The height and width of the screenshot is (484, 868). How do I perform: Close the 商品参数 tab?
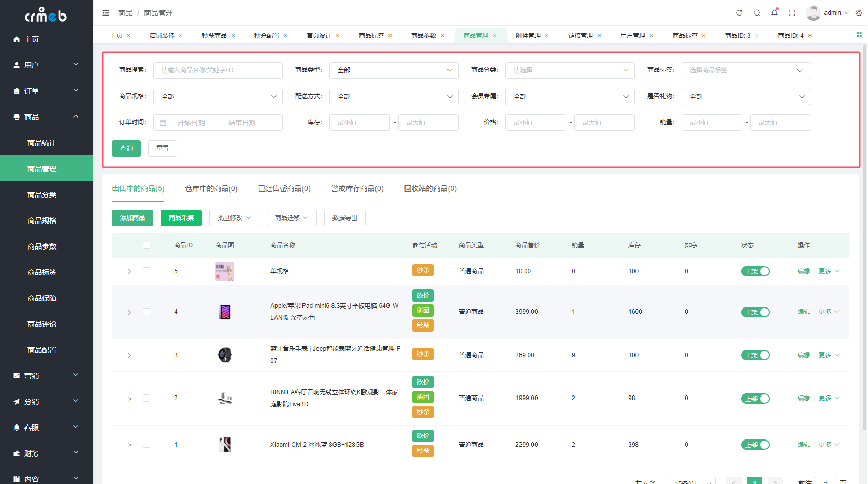click(442, 36)
